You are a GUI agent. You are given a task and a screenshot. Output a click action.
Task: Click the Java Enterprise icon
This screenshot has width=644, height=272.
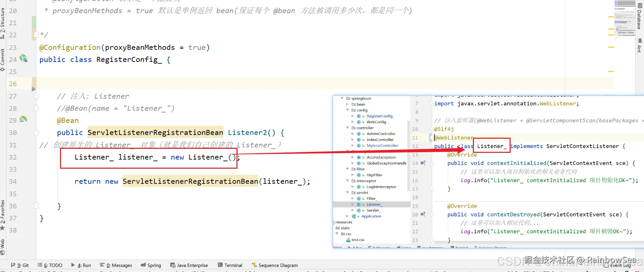pos(173,265)
